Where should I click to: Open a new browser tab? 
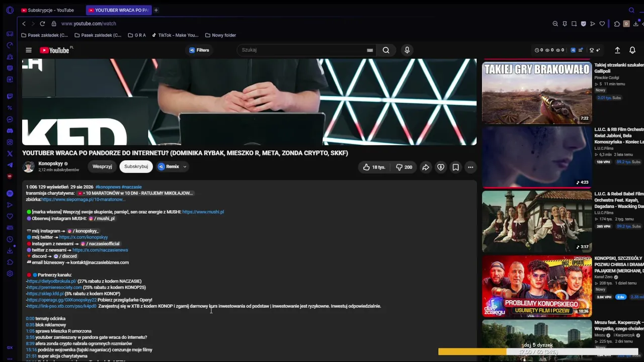(156, 10)
